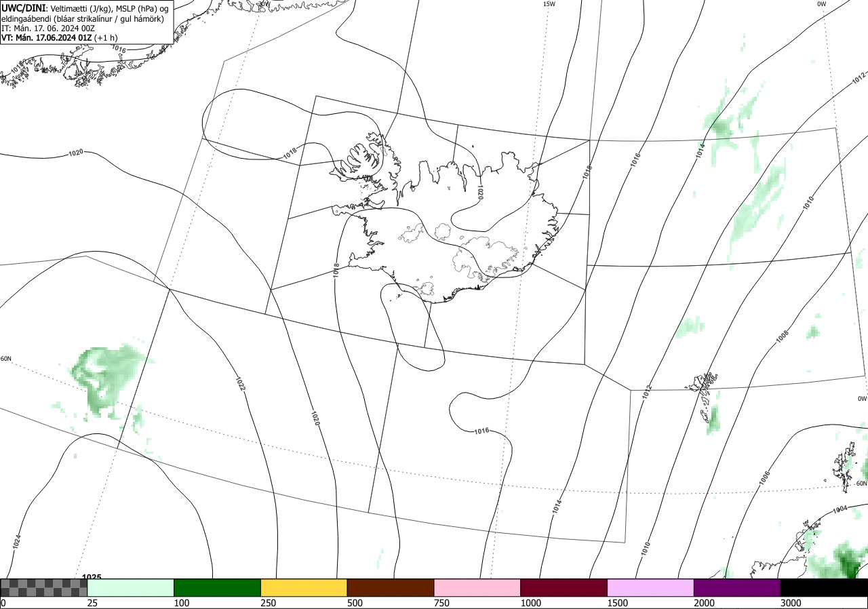Click the "1022" isobar label
This screenshot has height=609, width=868.
(241, 385)
